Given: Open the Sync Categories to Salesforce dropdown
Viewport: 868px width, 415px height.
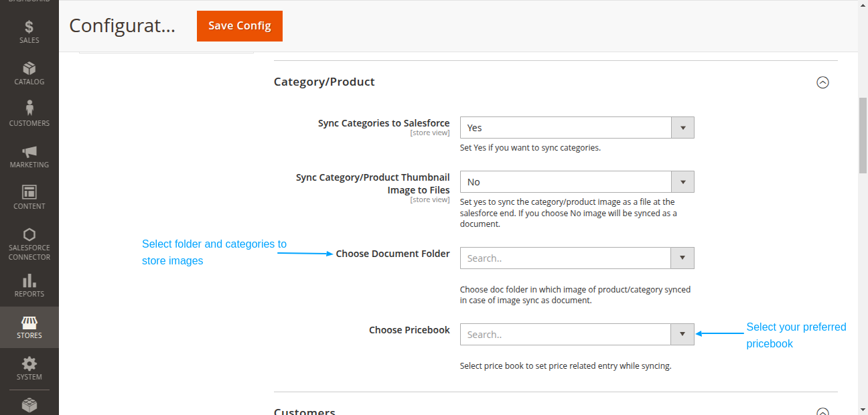Looking at the screenshot, I should click(682, 127).
